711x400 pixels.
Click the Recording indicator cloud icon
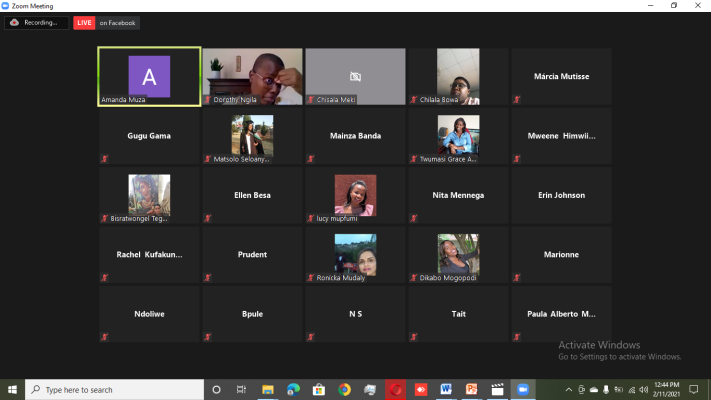pos(15,22)
